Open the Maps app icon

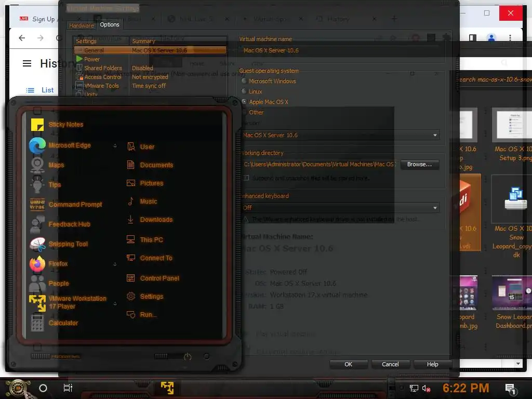tap(37, 165)
